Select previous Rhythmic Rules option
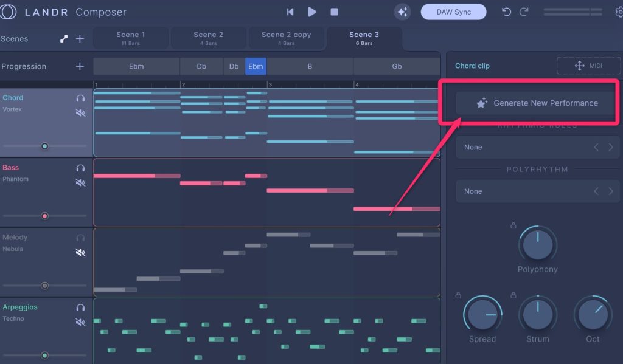 tap(596, 147)
